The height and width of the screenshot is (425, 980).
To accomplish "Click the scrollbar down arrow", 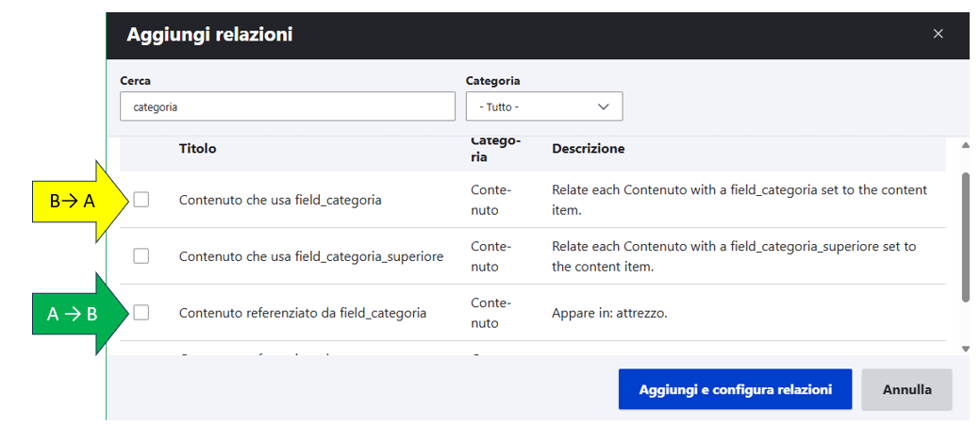I will tap(964, 349).
